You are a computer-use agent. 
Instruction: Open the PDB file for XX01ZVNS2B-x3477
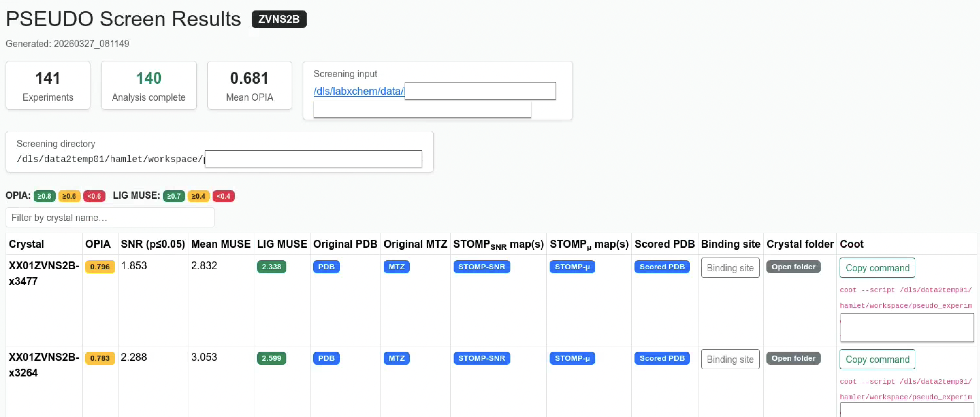[326, 267]
